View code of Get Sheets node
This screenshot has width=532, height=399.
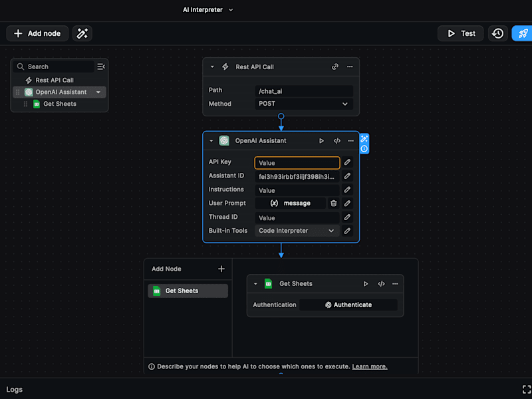click(x=381, y=284)
